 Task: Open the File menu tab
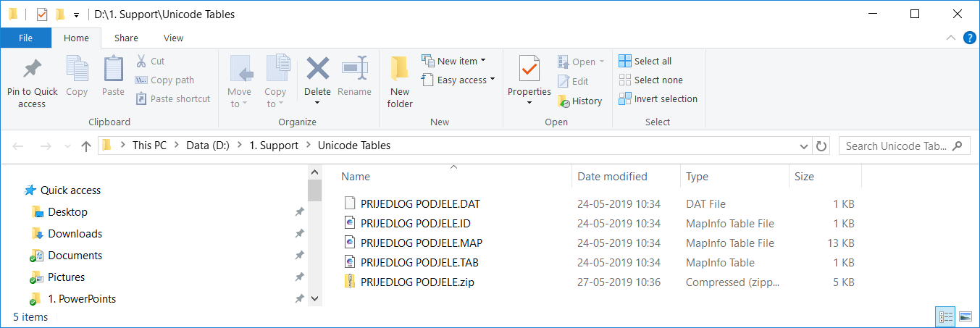[25, 38]
